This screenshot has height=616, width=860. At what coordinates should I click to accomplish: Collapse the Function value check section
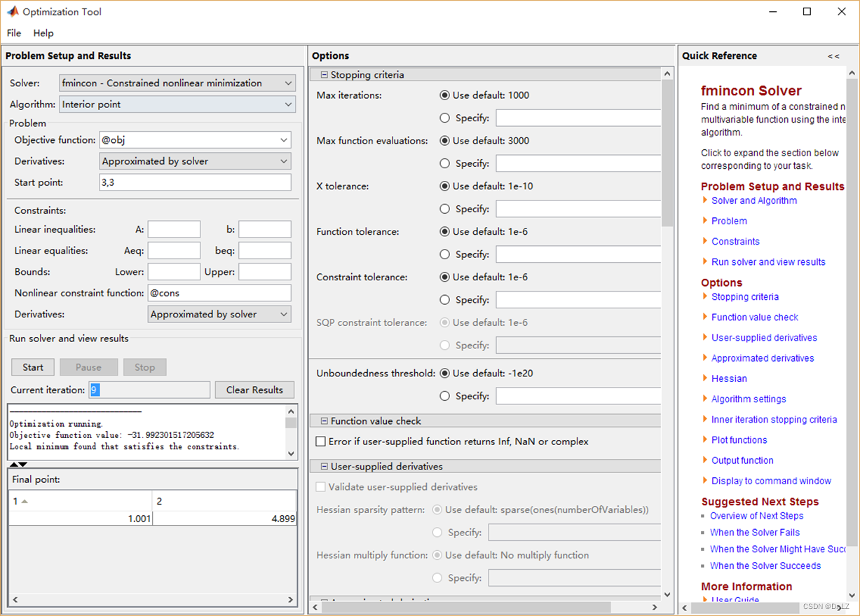[x=325, y=421]
